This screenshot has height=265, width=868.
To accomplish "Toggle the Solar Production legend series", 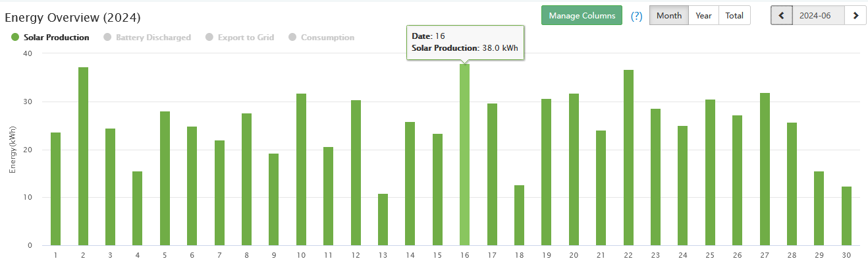I will pyautogui.click(x=56, y=38).
